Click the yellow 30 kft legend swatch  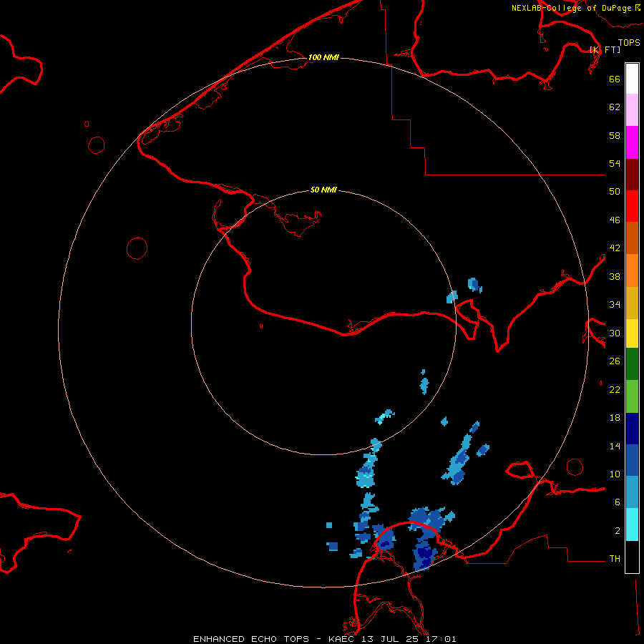[632, 333]
